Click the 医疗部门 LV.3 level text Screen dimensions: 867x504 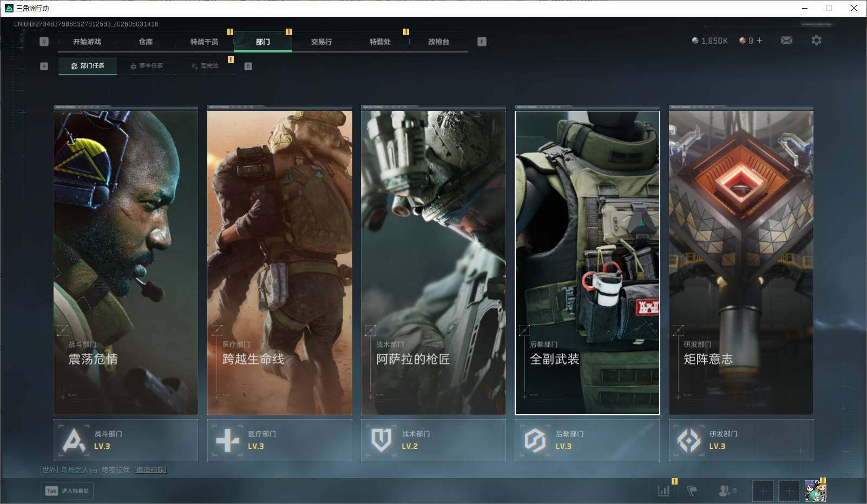tap(256, 446)
